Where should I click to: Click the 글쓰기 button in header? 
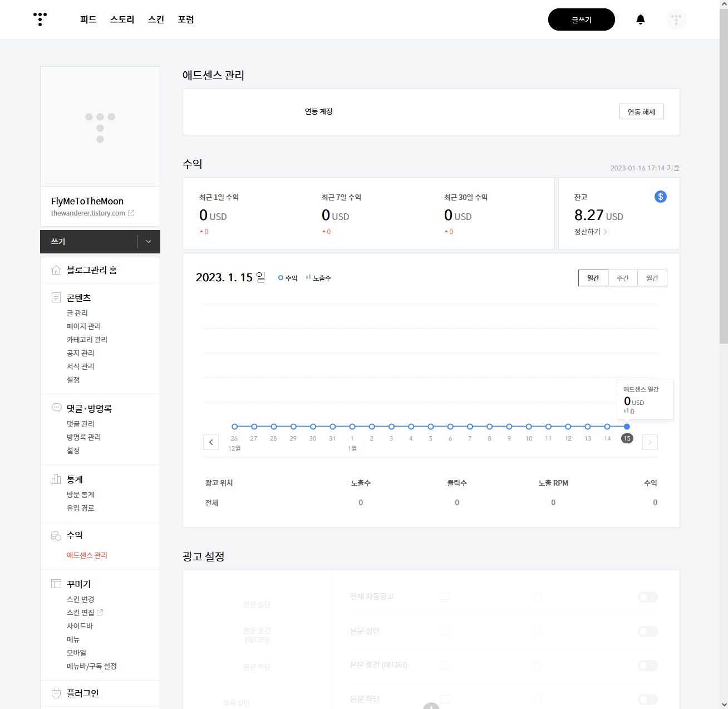pos(582,19)
